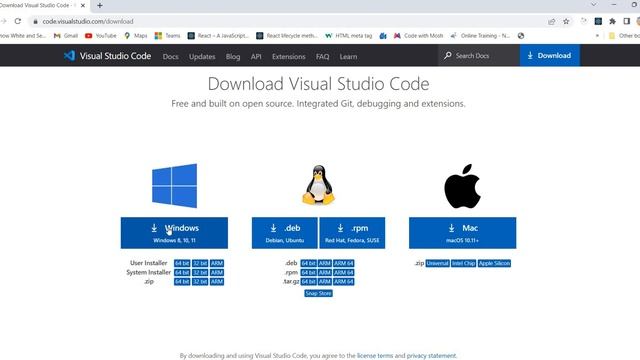Open the API nav link
The width and height of the screenshot is (640, 360).
click(x=256, y=56)
